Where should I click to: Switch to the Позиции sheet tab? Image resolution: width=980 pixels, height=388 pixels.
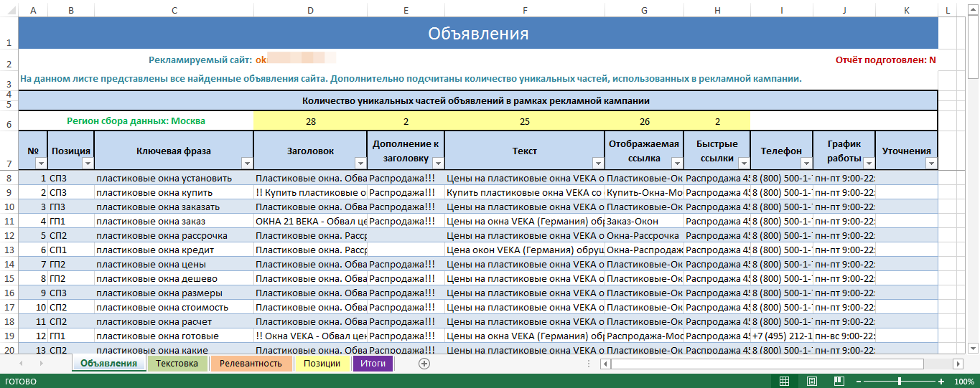pyautogui.click(x=322, y=364)
